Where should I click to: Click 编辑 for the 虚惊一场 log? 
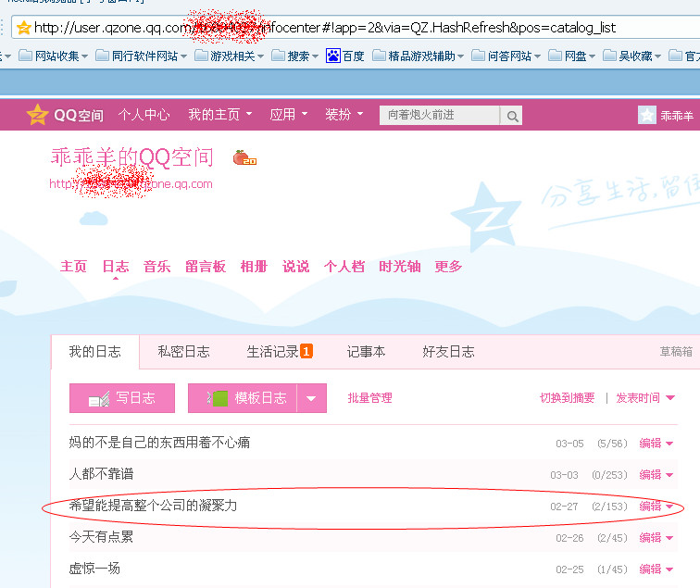coord(650,569)
